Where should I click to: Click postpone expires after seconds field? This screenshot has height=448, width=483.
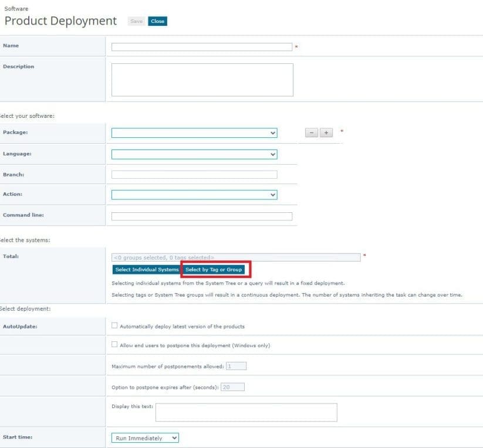tap(232, 387)
